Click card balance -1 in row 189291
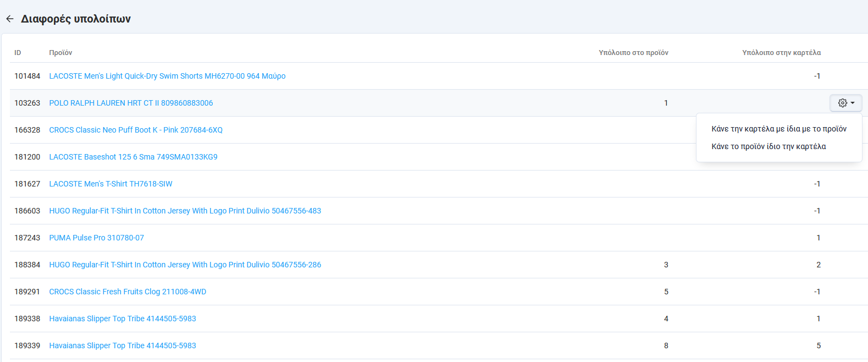This screenshot has width=868, height=362. coord(817,292)
